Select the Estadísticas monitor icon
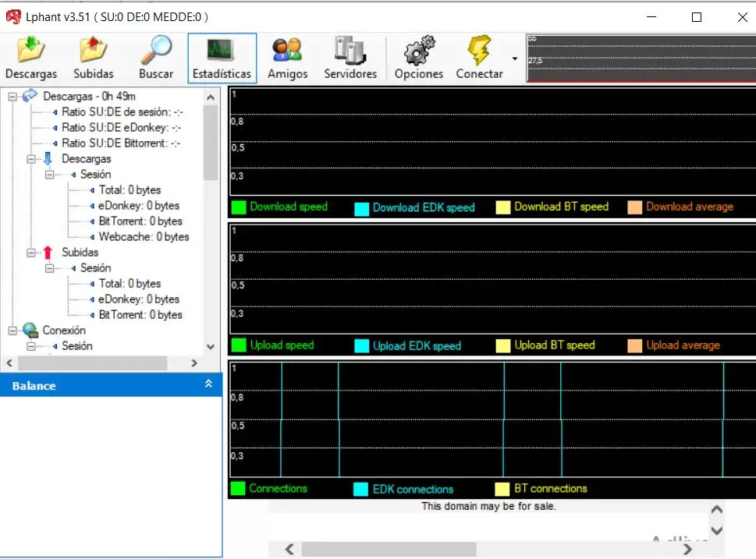 point(222,51)
